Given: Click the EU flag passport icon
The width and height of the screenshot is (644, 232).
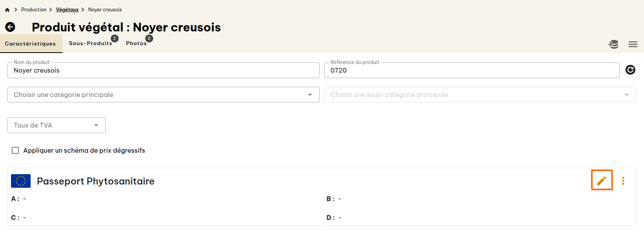Looking at the screenshot, I should [x=21, y=181].
